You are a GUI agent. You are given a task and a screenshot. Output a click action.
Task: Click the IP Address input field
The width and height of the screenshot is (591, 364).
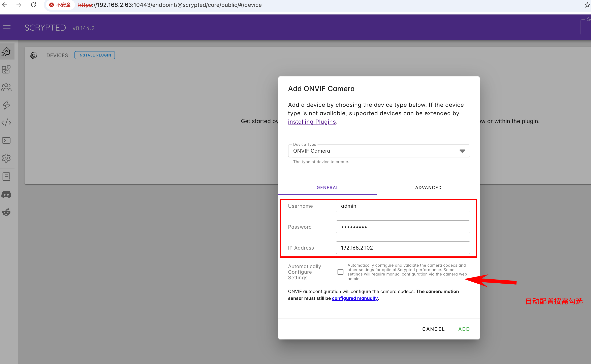point(403,248)
